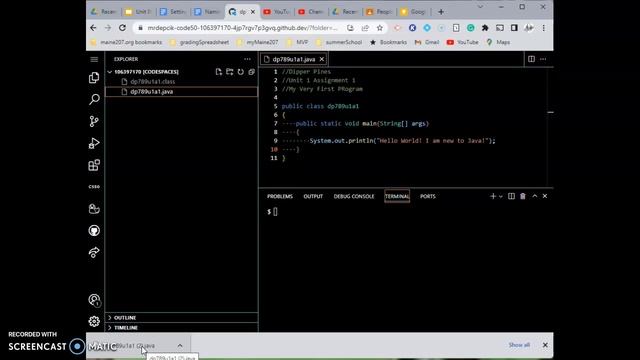Split the editor to the right
This screenshot has width=640, height=360.
click(x=531, y=59)
